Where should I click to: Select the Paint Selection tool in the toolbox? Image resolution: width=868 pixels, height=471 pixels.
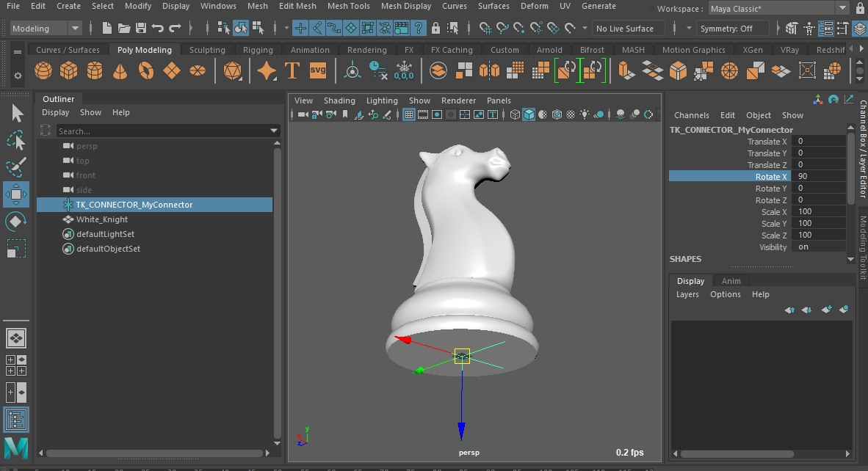(x=16, y=167)
